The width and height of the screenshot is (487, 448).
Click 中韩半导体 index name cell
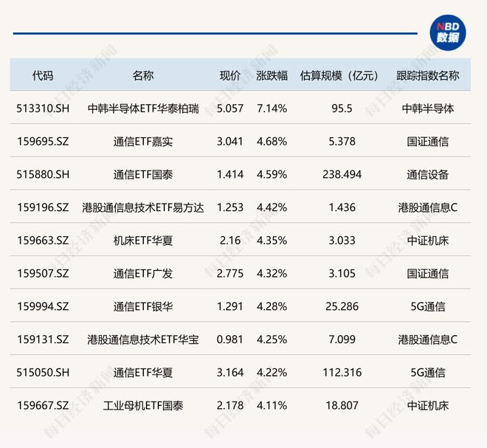click(x=428, y=108)
